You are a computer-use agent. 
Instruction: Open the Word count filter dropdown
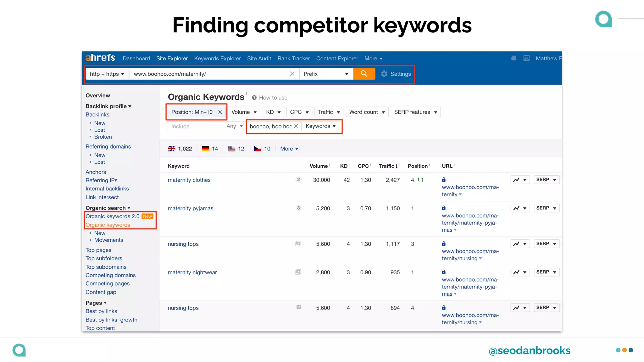[367, 112]
